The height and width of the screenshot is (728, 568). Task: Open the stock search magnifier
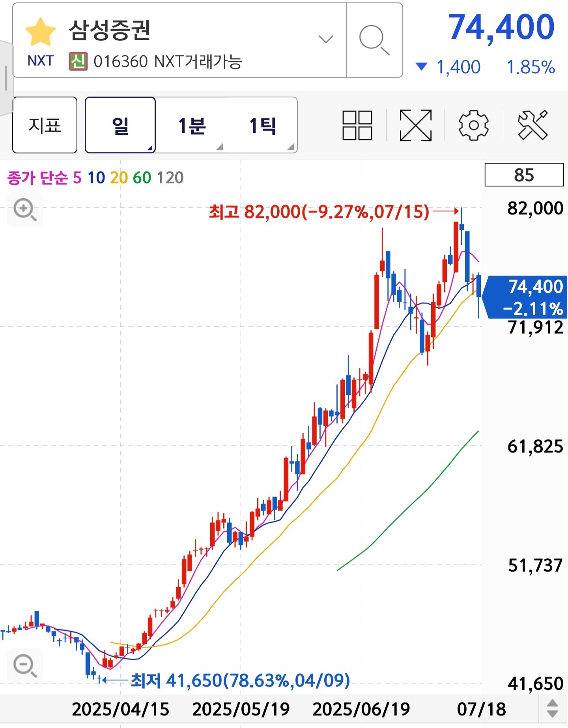click(374, 40)
